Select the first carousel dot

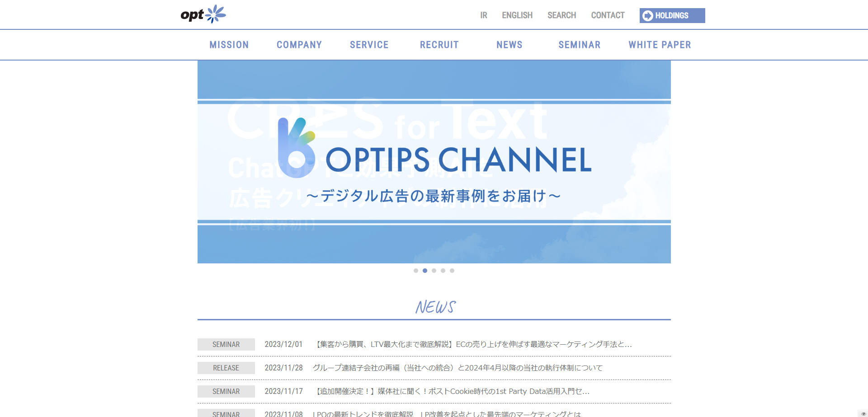pyautogui.click(x=416, y=271)
